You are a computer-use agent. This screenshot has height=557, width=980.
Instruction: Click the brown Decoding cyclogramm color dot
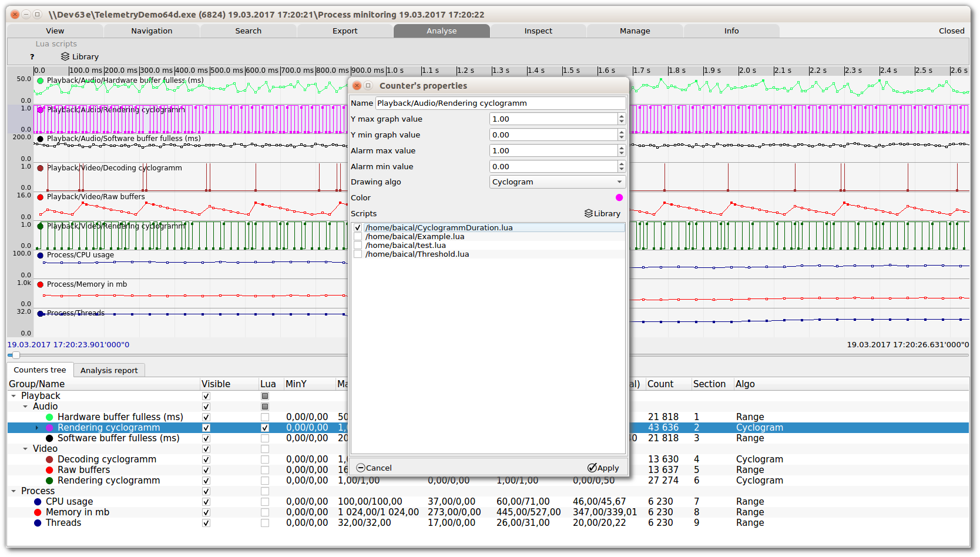point(49,459)
